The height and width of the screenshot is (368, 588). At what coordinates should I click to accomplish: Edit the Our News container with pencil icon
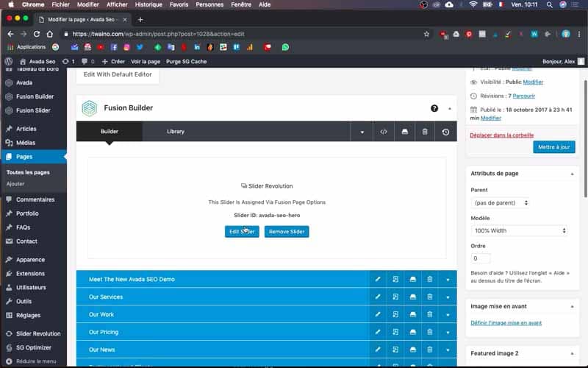click(x=378, y=350)
